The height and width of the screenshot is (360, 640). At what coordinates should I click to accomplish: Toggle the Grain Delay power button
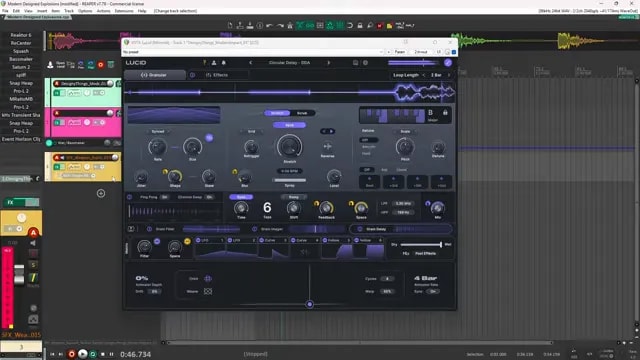pos(360,229)
